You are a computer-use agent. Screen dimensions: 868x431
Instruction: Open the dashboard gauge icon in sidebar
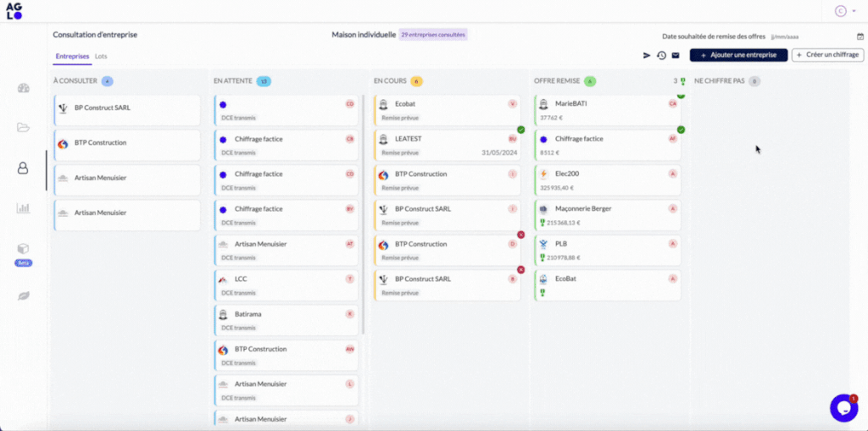point(23,88)
